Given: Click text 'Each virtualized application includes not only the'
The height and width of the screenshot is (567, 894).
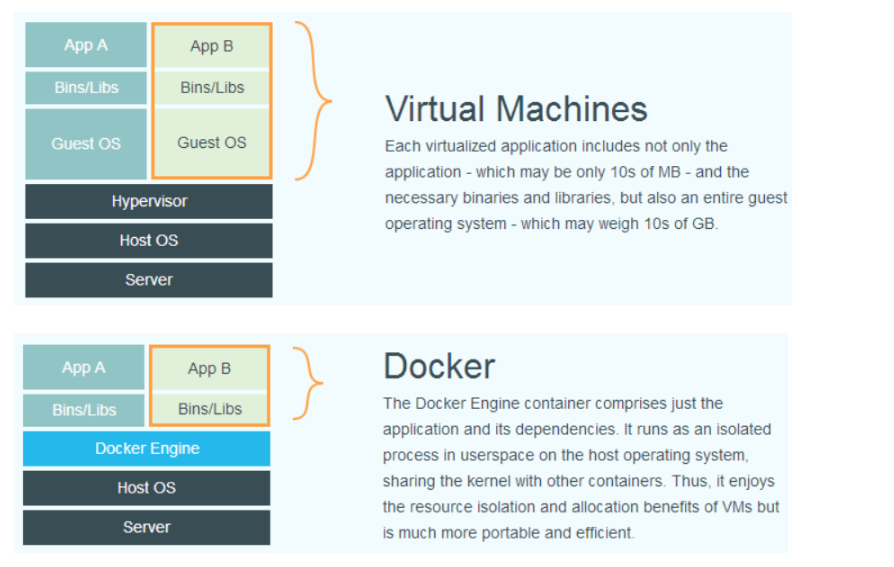Looking at the screenshot, I should [x=556, y=147].
